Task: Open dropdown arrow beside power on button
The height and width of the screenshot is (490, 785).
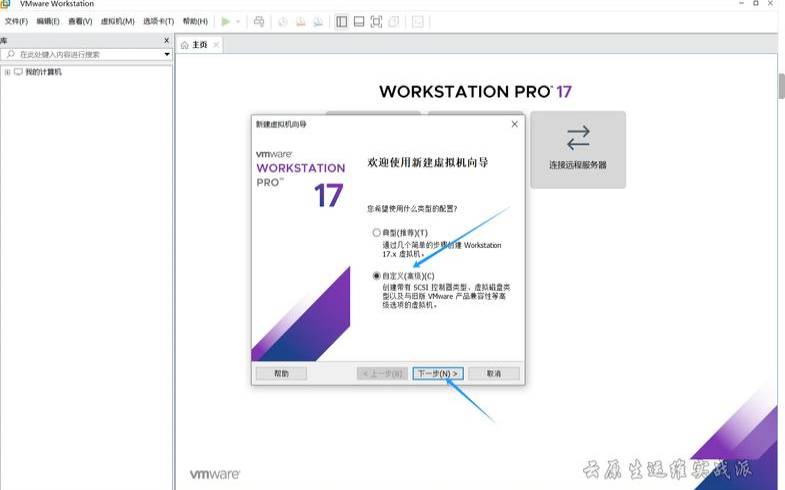Action: coord(238,21)
